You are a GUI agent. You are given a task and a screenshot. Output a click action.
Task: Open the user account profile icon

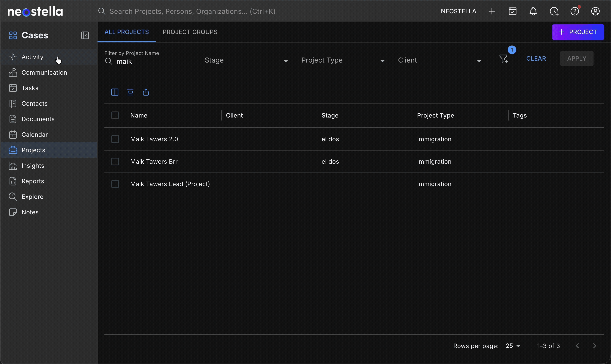coord(595,11)
